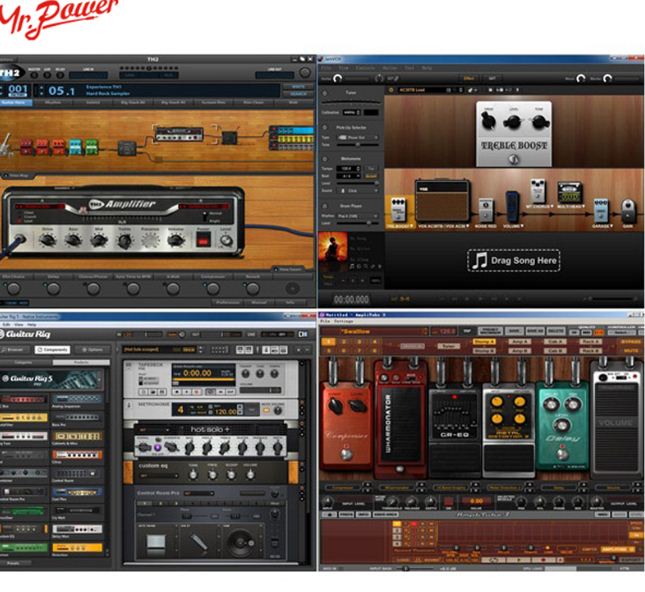
Task: Open the Control Room Pro preset dropdown
Action: [x=199, y=493]
